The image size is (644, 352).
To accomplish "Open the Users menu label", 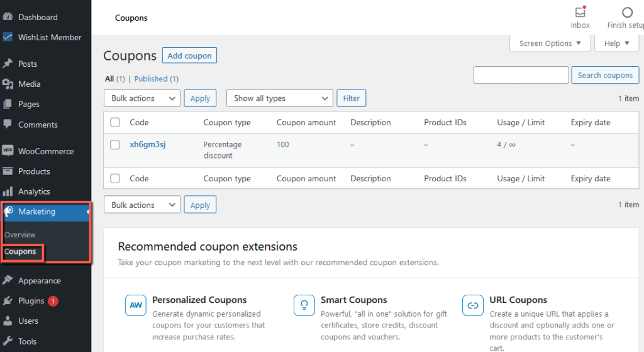I will [x=28, y=321].
